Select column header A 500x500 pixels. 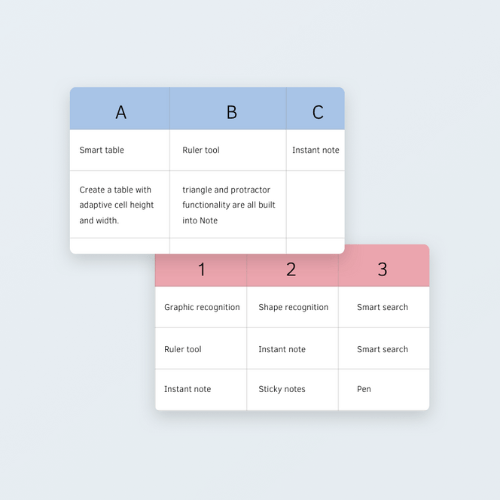(x=120, y=108)
